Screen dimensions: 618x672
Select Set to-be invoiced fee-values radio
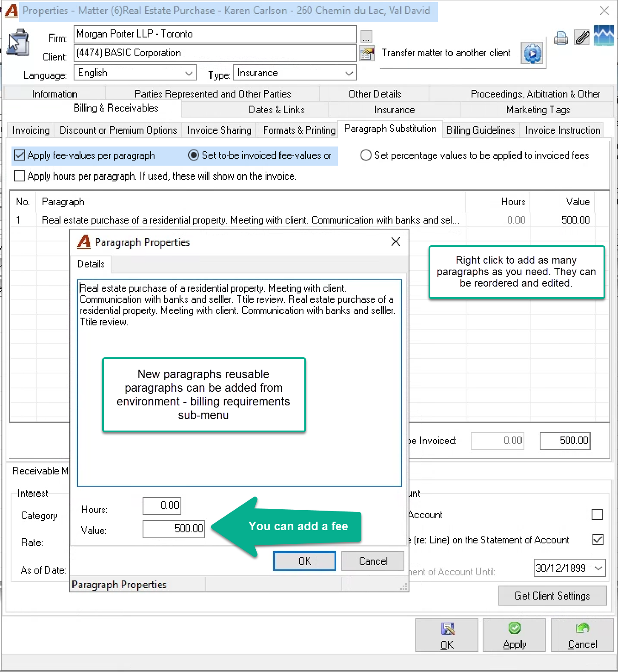pos(193,155)
